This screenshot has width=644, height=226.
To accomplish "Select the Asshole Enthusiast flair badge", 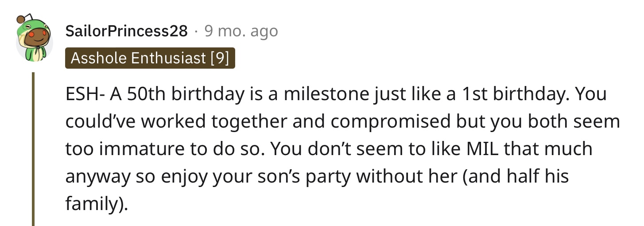I will tap(150, 58).
